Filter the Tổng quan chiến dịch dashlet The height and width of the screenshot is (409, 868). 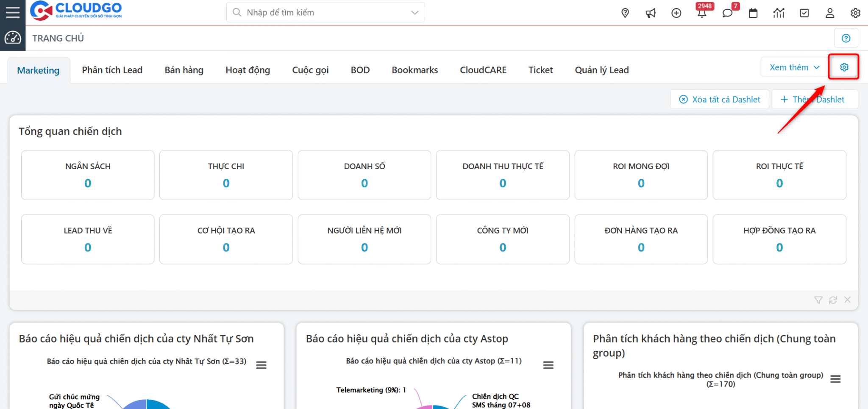818,300
